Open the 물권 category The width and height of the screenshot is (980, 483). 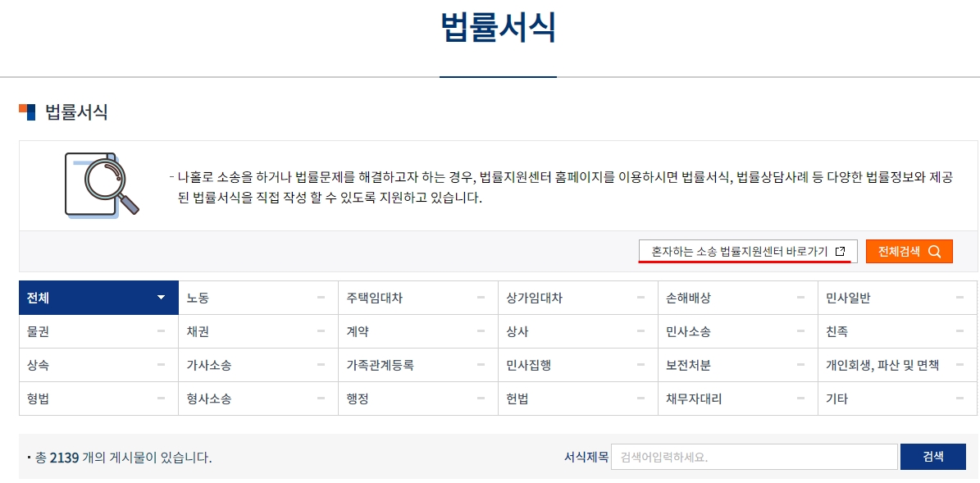(98, 332)
